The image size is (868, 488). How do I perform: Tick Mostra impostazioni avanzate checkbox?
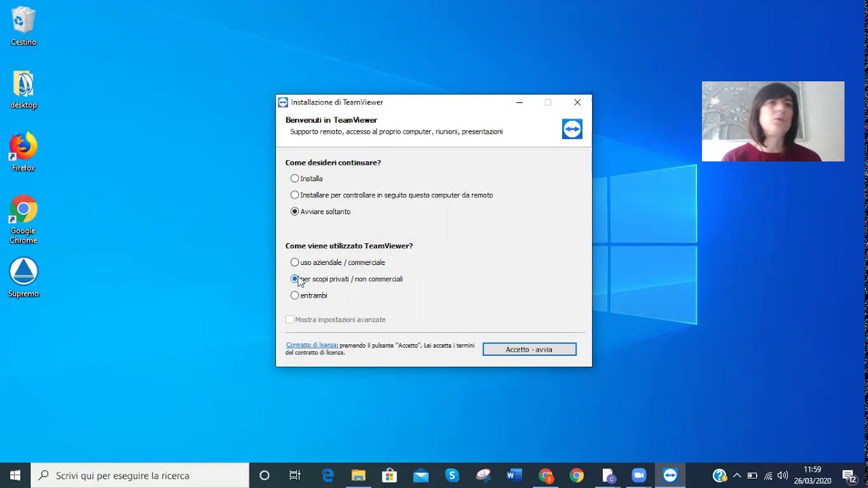290,319
